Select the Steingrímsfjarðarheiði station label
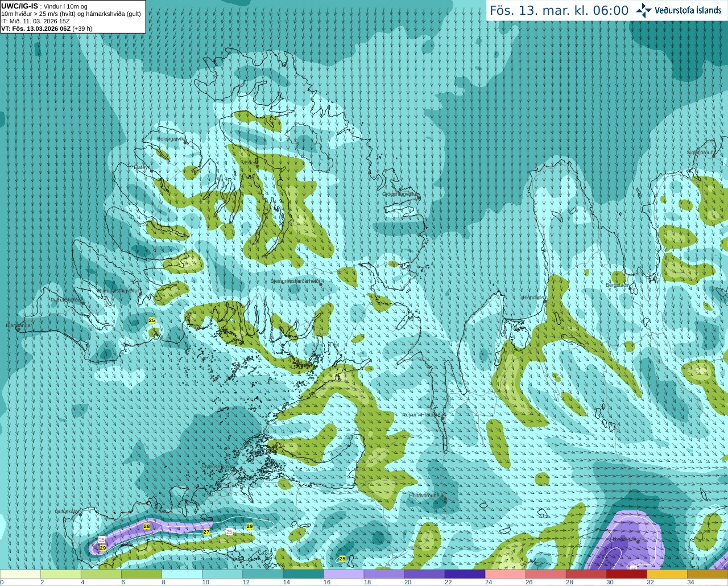 295,281
